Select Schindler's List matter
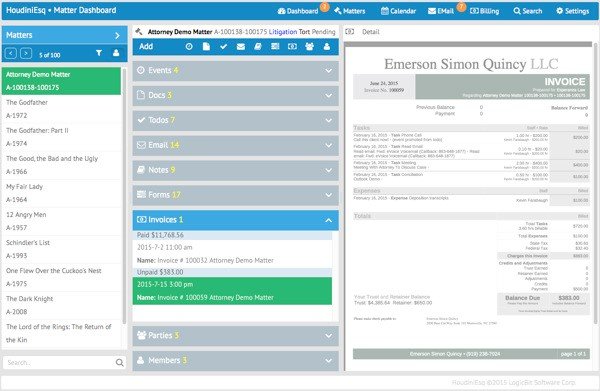The height and width of the screenshot is (391, 600). 61,249
